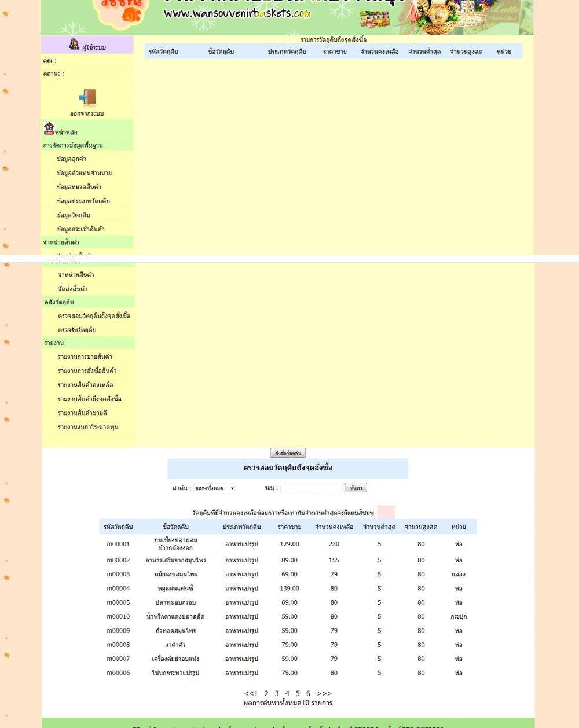Go to page 2 in pagination
Image resolution: width=579 pixels, height=728 pixels.
[x=266, y=693]
